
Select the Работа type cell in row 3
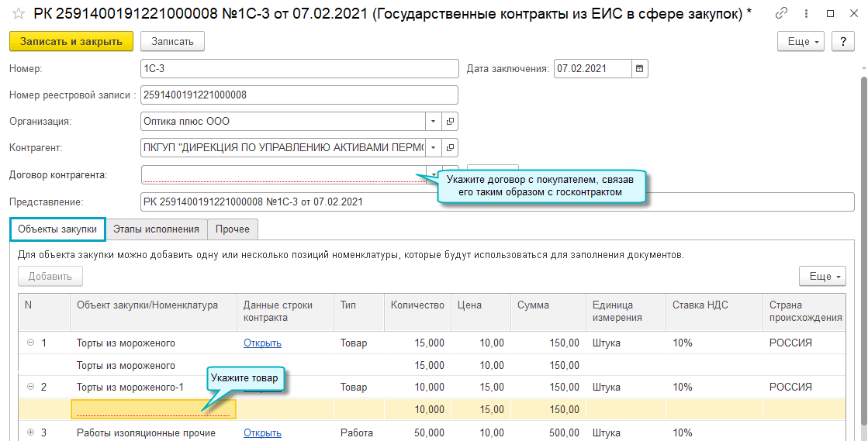pyautogui.click(x=358, y=432)
